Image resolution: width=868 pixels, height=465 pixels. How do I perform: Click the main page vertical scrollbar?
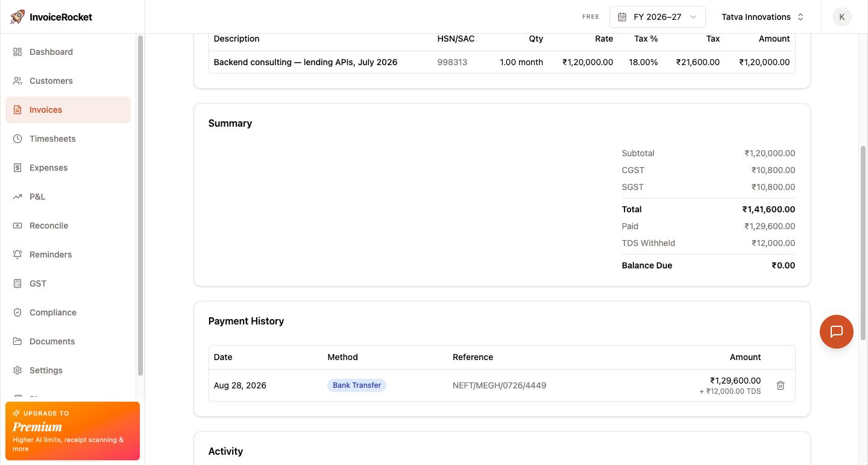pos(863,242)
